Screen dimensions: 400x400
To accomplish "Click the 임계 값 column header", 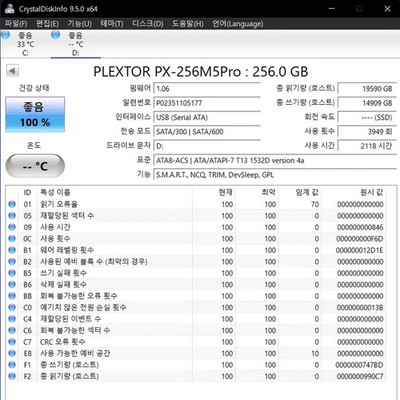I will point(307,192).
